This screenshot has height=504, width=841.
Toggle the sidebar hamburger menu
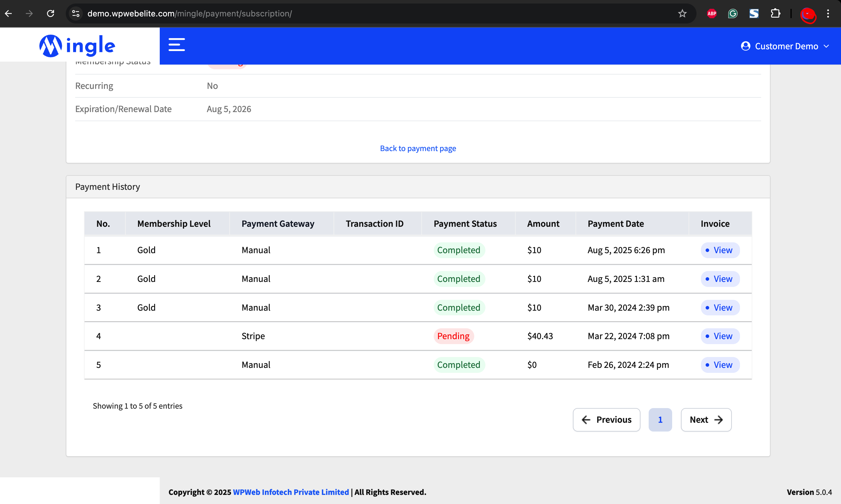[x=177, y=45]
